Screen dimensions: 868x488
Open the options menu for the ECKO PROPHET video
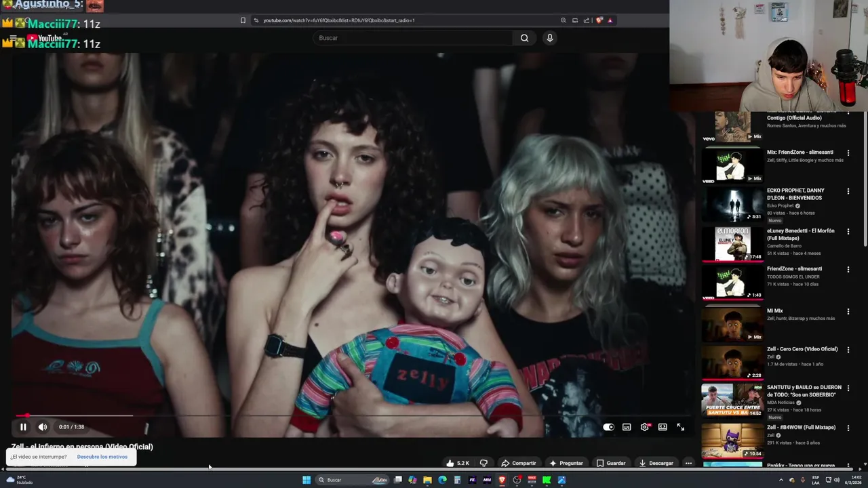click(x=848, y=192)
